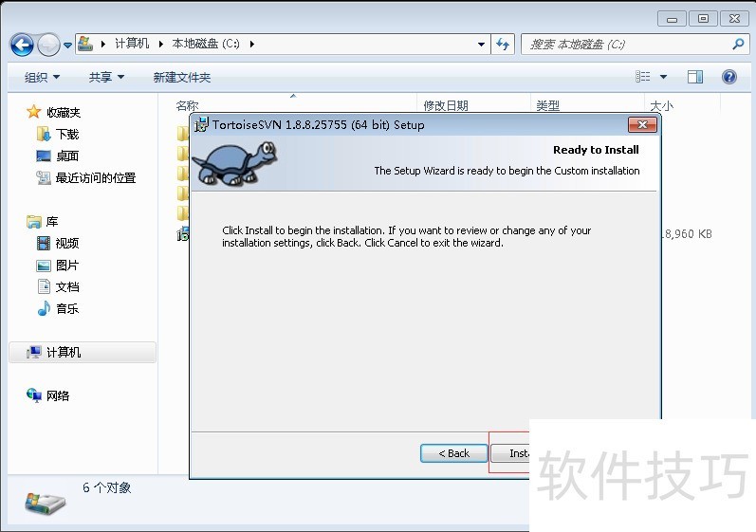Click the Back navigation arrow in Explorer
This screenshot has width=756, height=532.
[x=22, y=45]
